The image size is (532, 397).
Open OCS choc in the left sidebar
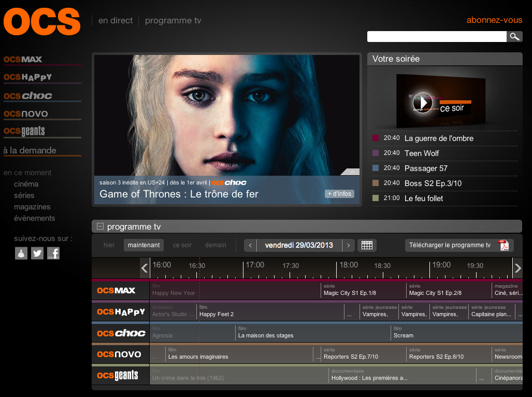coord(28,96)
